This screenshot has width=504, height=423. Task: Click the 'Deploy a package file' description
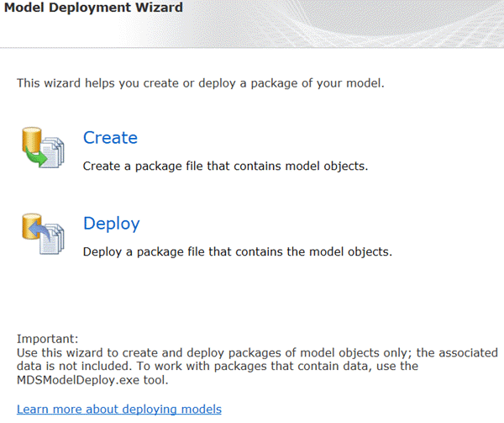coord(238,251)
